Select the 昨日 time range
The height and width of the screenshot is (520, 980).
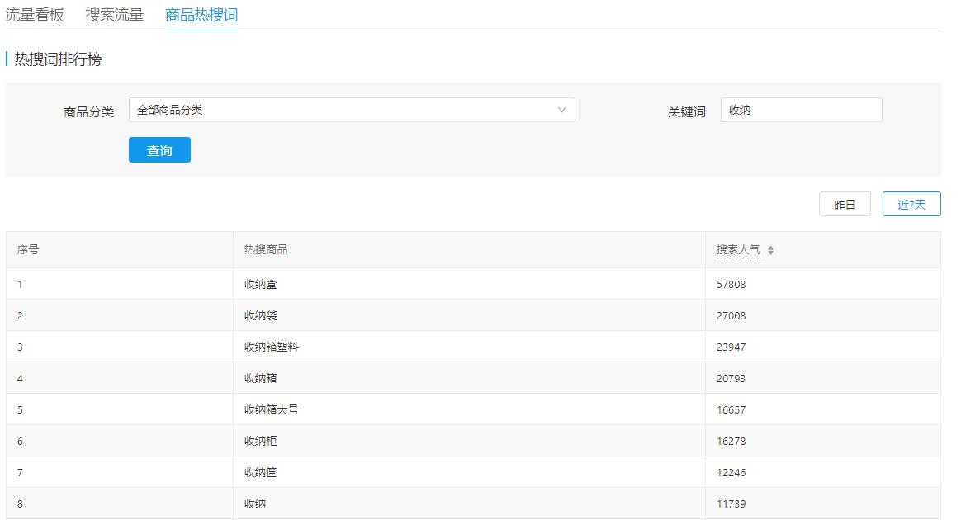coord(844,205)
